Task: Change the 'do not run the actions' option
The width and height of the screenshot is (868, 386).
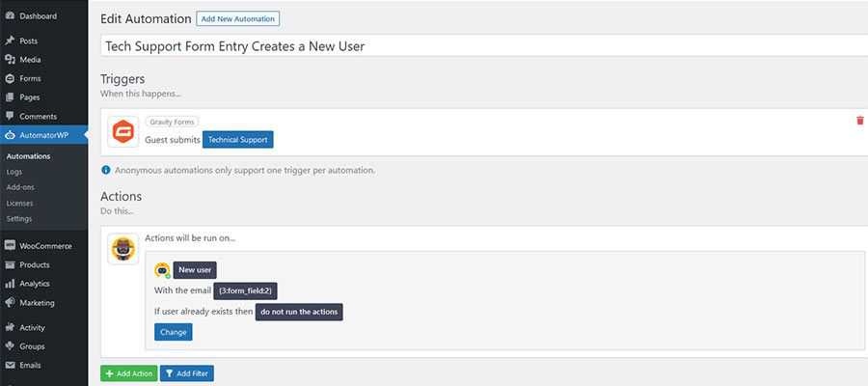Action: tap(299, 312)
